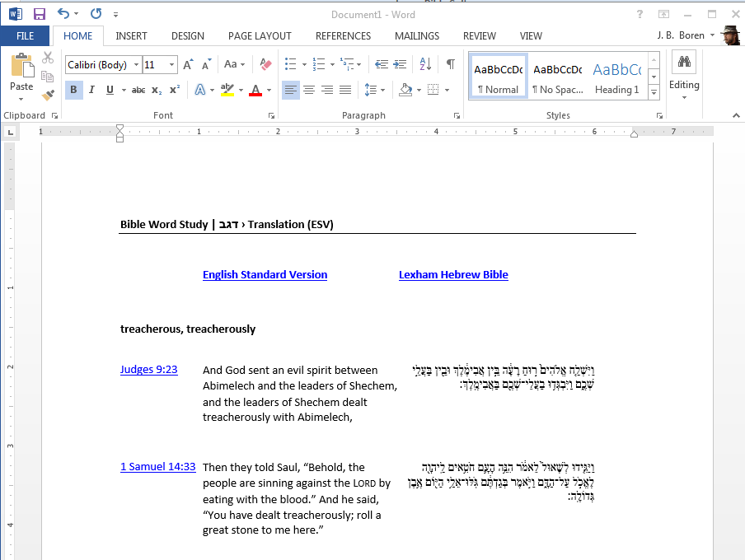Shrink font size button
Screen dimensions: 745x560
point(206,64)
